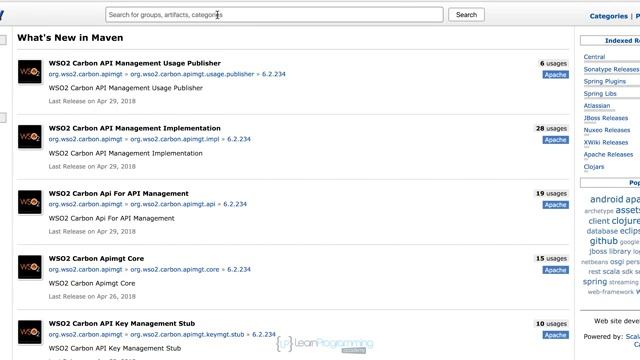Image resolution: width=640 pixels, height=360 pixels.
Task: Click the 10 usages count
Action: 551,324
